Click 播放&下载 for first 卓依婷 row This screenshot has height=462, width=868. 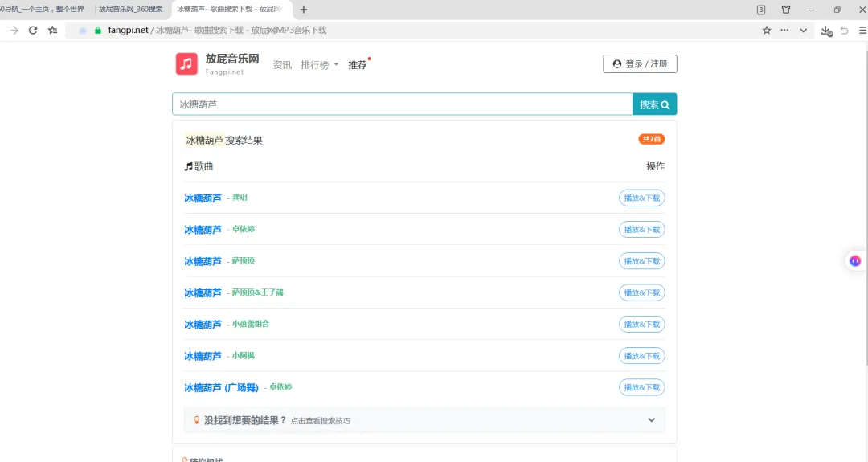pos(641,230)
